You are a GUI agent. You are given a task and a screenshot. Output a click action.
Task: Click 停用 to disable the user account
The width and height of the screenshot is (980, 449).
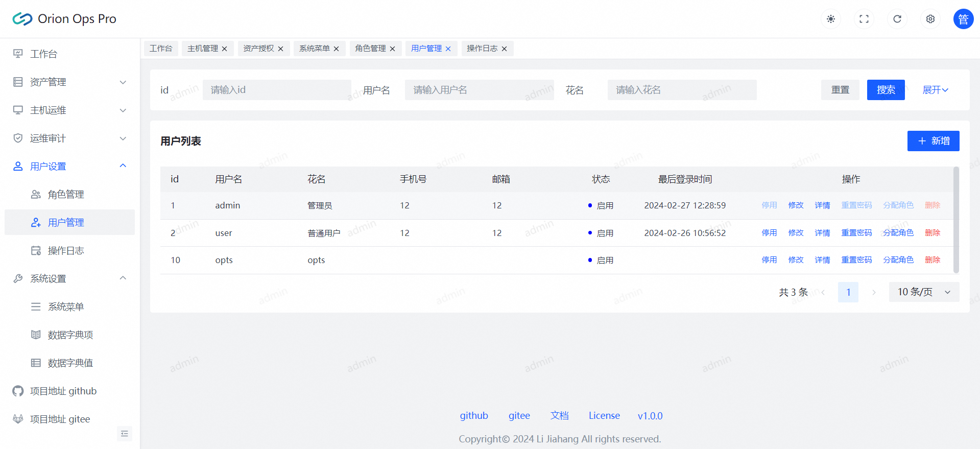tap(769, 233)
